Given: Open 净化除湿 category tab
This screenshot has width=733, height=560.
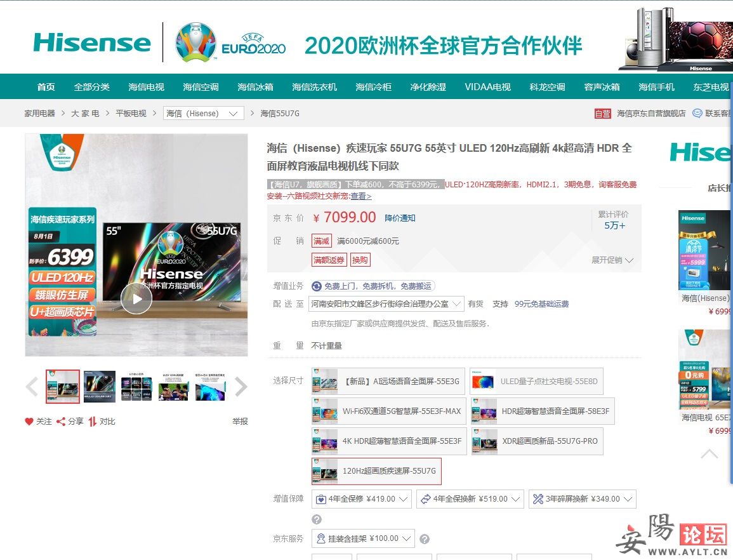Looking at the screenshot, I should (x=428, y=86).
